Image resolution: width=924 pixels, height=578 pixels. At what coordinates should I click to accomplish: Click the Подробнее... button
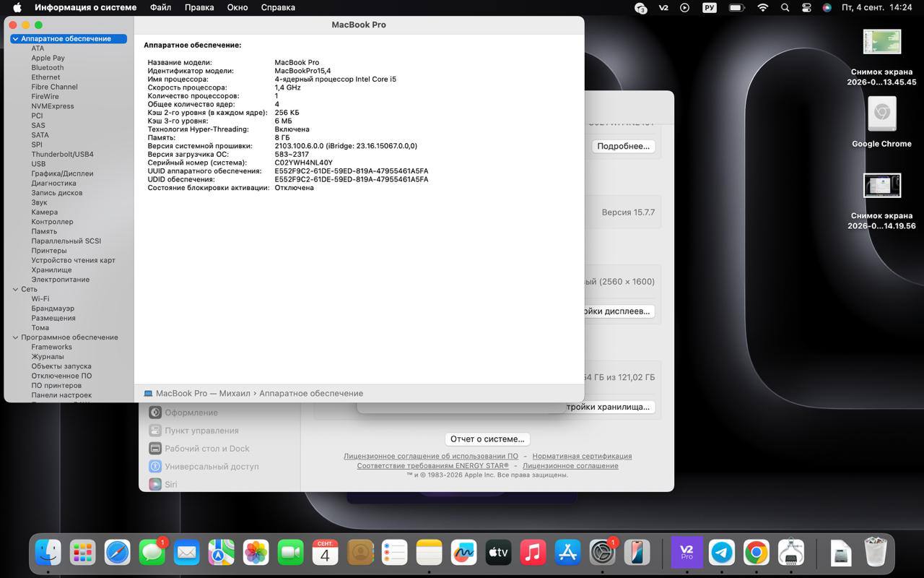click(624, 146)
